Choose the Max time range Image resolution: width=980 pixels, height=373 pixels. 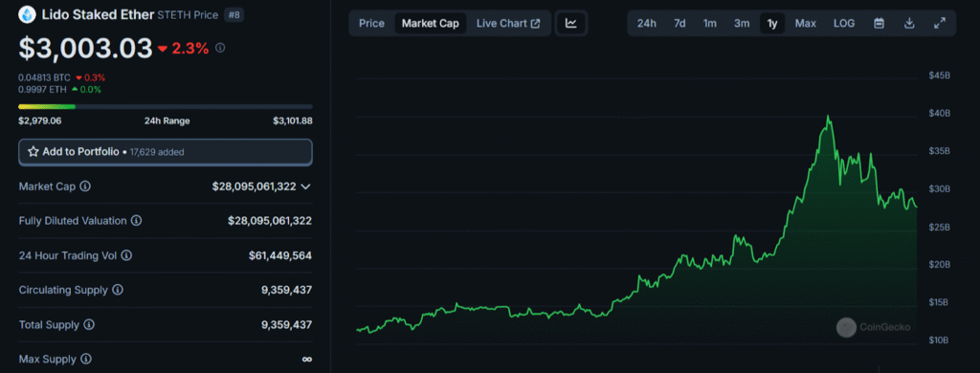(x=805, y=23)
